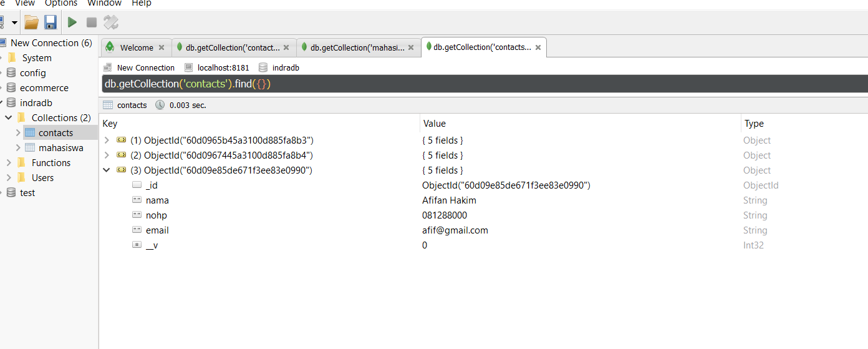
Task: Open the Options menu
Action: pyautogui.click(x=61, y=3)
